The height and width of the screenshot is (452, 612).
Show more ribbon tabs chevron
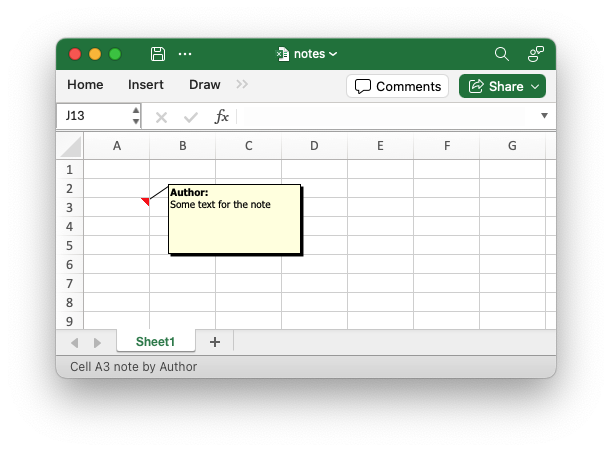click(242, 84)
